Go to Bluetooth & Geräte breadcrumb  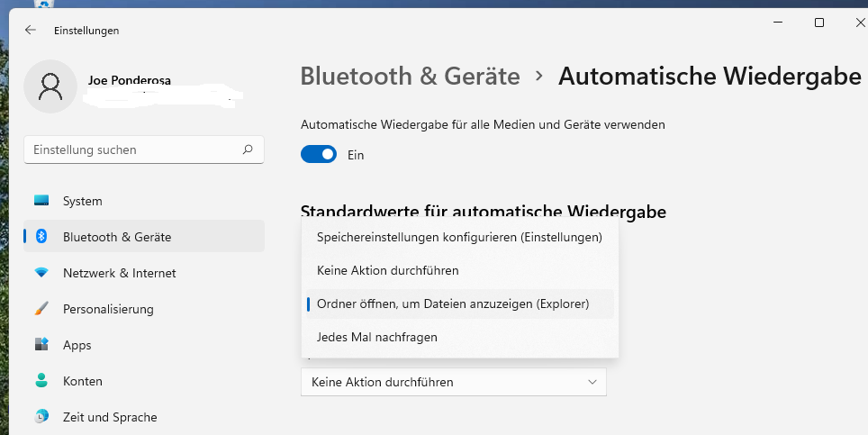pos(410,77)
